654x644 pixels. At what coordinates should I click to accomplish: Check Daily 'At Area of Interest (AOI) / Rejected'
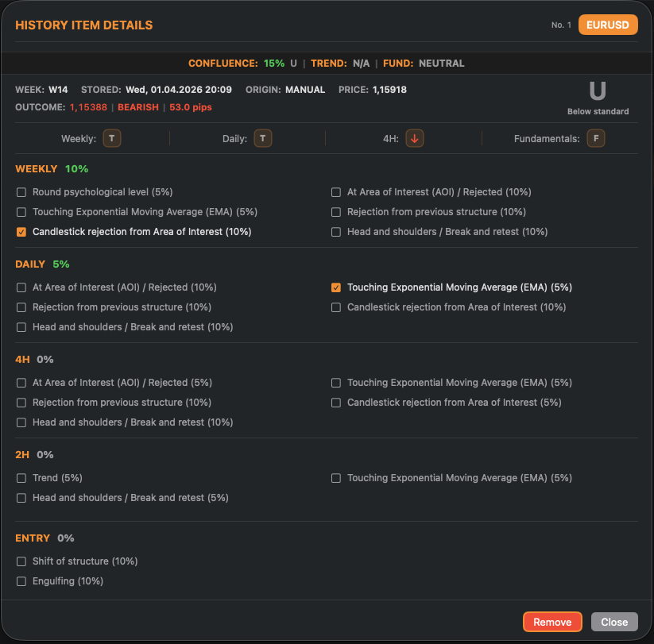(x=21, y=287)
